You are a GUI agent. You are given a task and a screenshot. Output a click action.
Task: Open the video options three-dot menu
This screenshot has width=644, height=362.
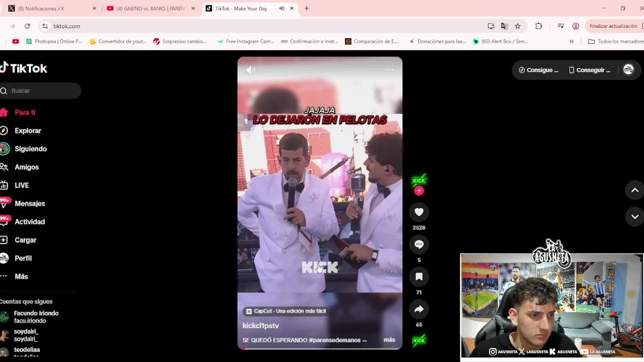[389, 70]
